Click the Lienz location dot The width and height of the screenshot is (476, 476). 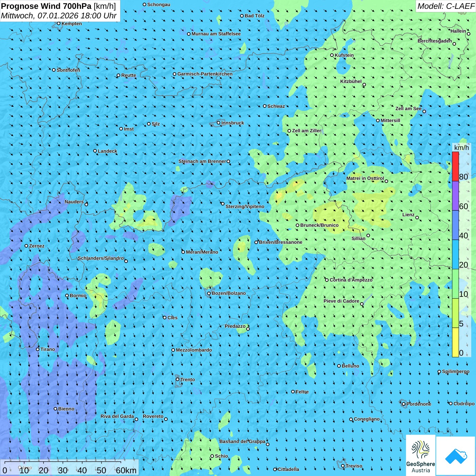coord(417,218)
